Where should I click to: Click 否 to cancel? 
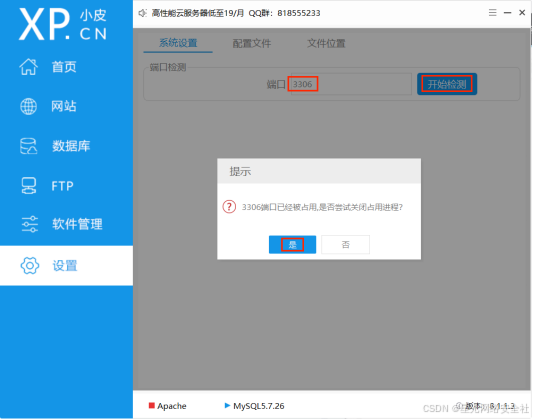point(345,245)
